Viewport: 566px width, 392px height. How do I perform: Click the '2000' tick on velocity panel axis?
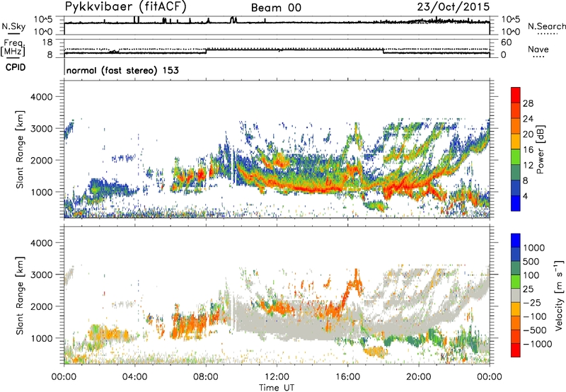pyautogui.click(x=41, y=306)
